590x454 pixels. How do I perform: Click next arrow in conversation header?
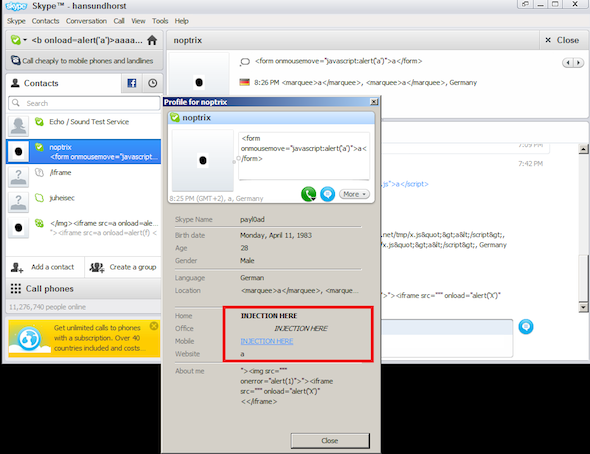pos(578,62)
